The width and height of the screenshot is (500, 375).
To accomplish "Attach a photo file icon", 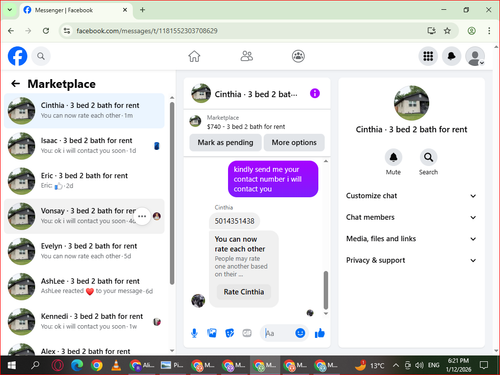I will point(212,333).
